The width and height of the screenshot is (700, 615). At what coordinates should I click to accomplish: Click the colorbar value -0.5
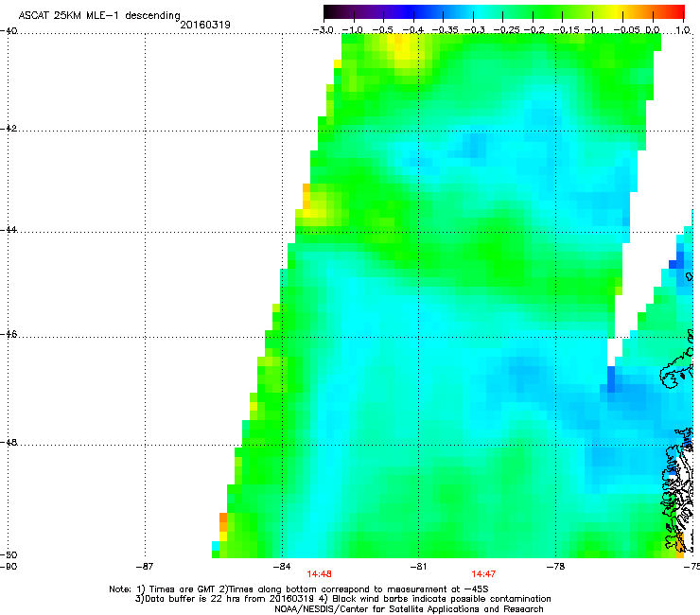click(x=382, y=30)
